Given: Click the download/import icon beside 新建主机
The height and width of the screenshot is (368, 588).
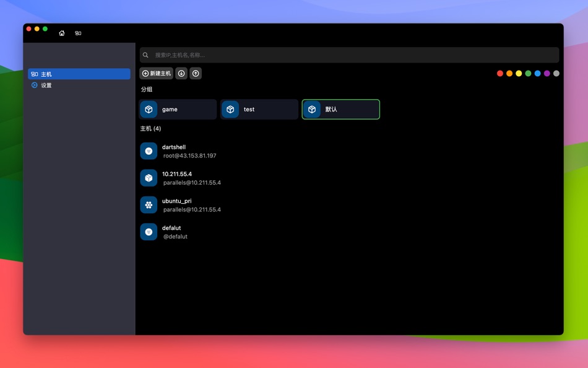Looking at the screenshot, I should pyautogui.click(x=181, y=73).
